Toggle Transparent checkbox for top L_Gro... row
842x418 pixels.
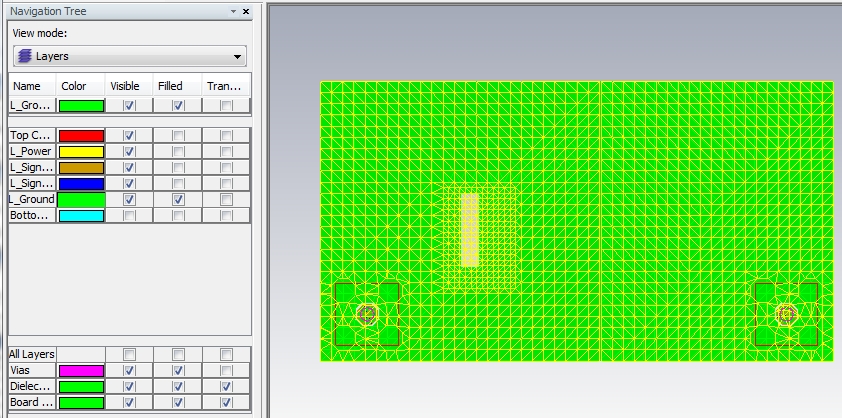(227, 105)
